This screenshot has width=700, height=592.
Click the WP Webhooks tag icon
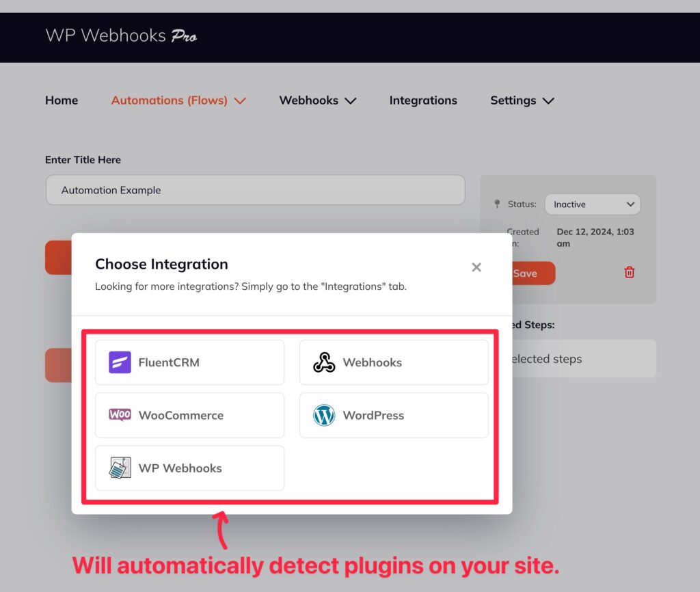point(120,468)
